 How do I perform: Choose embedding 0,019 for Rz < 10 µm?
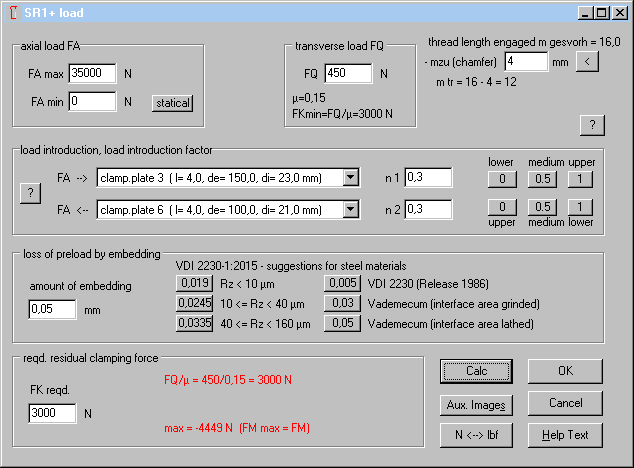coord(195,284)
